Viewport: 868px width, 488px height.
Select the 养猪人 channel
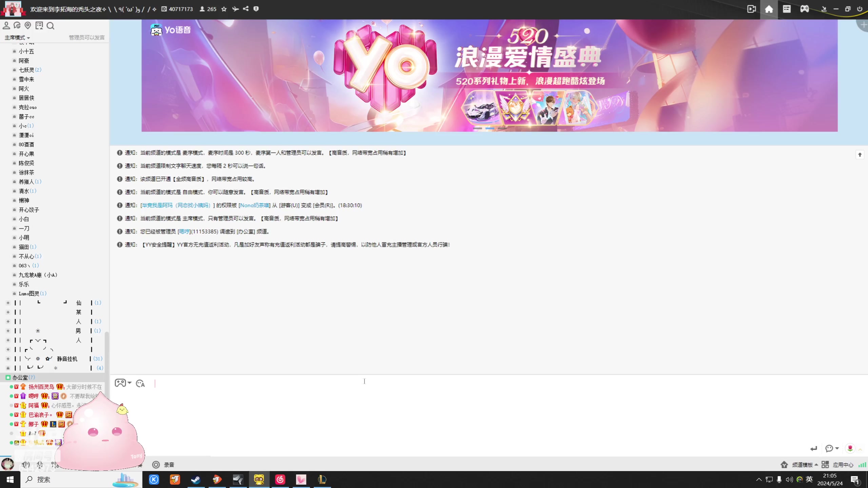tap(26, 182)
